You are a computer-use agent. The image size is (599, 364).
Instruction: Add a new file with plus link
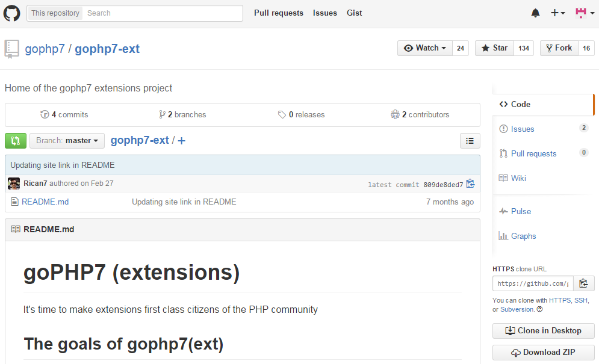181,141
